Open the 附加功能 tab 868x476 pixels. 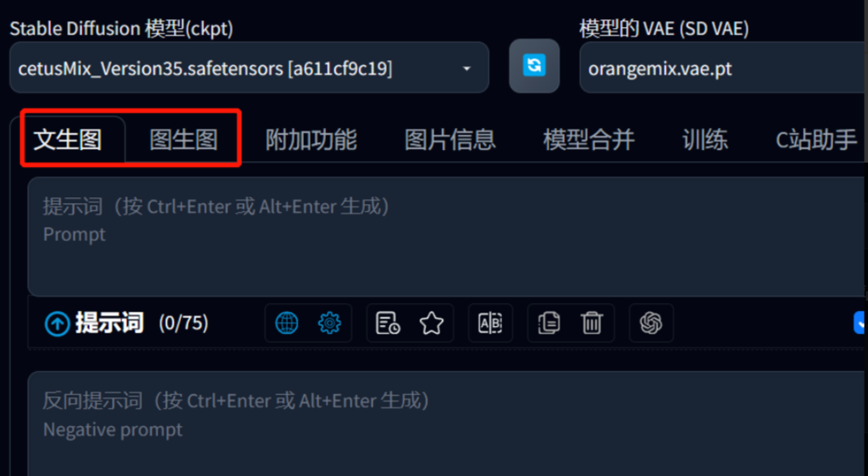coord(311,140)
